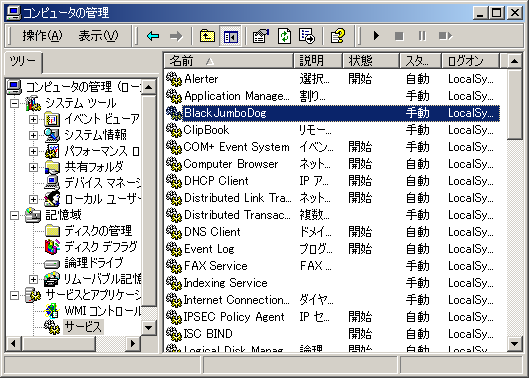Select the Alerter service row

332,79
